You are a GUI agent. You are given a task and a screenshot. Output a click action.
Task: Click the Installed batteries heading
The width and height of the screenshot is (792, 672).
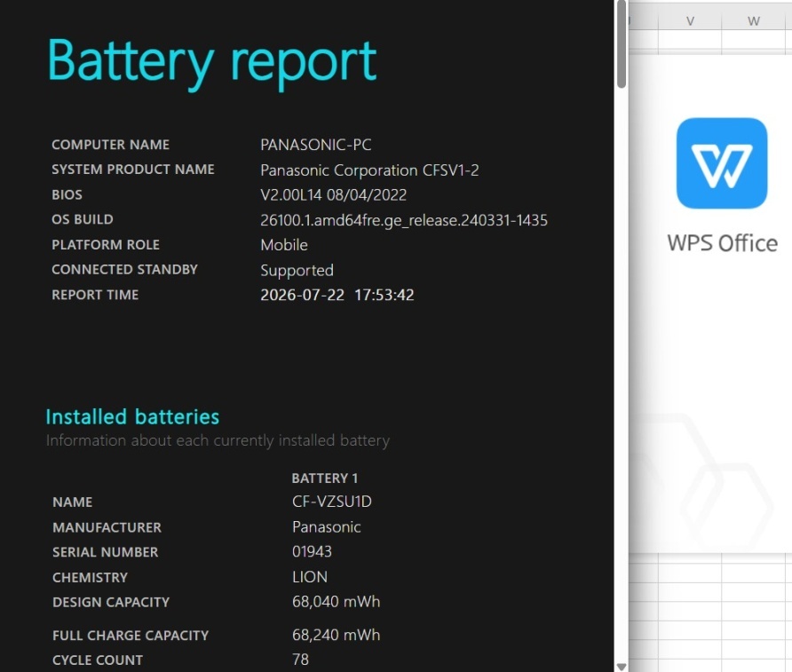tap(132, 417)
